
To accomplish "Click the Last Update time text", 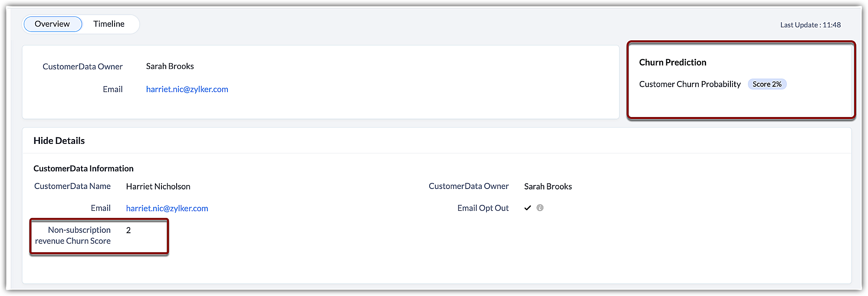I will tap(810, 25).
